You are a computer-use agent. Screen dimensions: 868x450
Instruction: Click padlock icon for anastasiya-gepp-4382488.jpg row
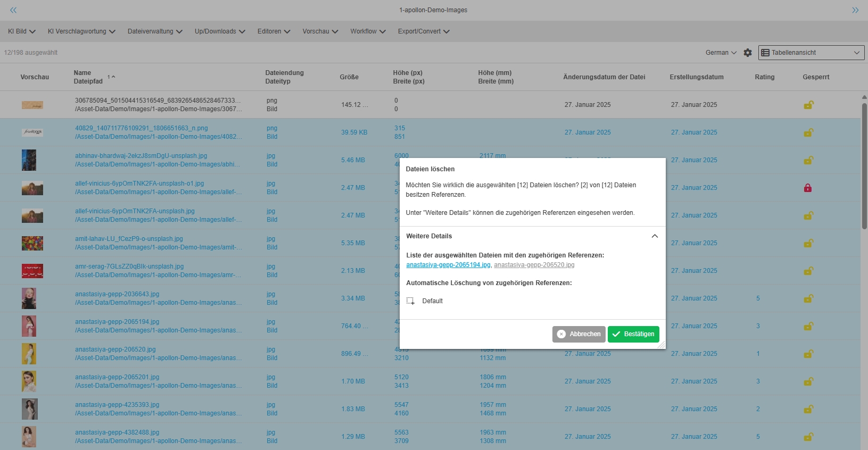808,437
